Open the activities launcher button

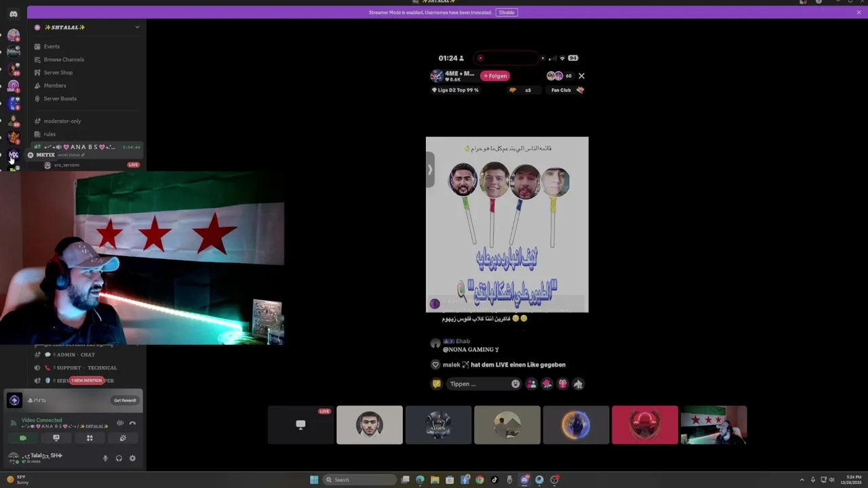pyautogui.click(x=90, y=438)
